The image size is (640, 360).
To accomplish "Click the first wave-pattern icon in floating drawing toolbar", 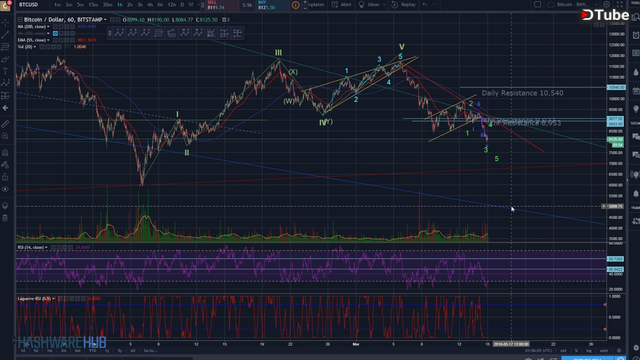I will [x=119, y=33].
